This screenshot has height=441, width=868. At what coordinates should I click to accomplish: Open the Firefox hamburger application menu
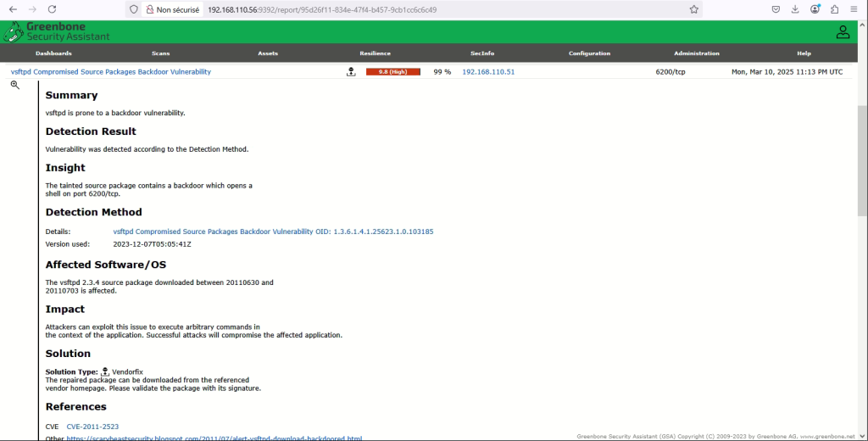coord(854,9)
